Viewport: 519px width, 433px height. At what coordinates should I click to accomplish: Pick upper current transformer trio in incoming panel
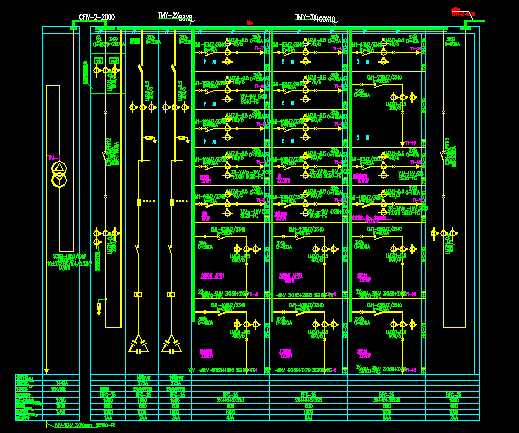pyautogui.click(x=106, y=71)
